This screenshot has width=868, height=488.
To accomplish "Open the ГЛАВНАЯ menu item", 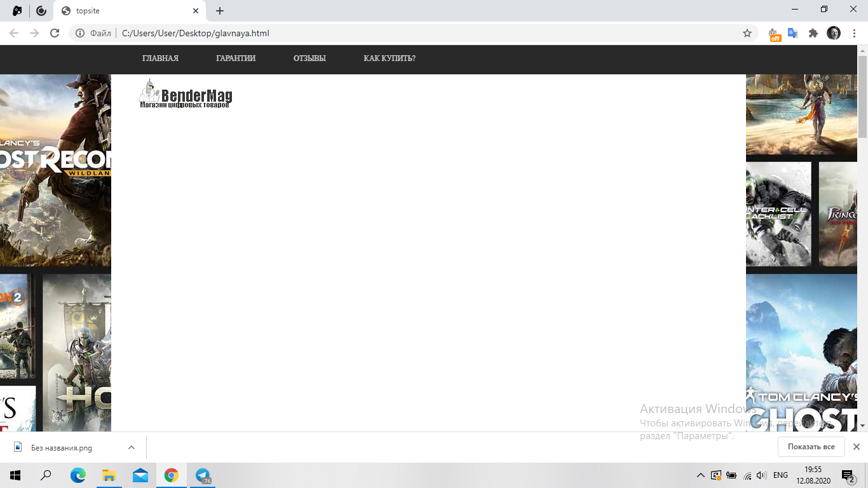I will tap(160, 58).
